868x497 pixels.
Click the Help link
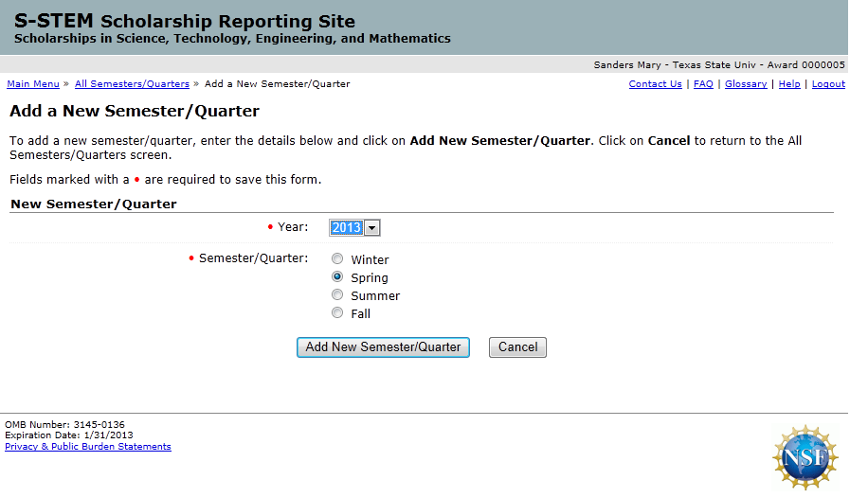click(789, 84)
